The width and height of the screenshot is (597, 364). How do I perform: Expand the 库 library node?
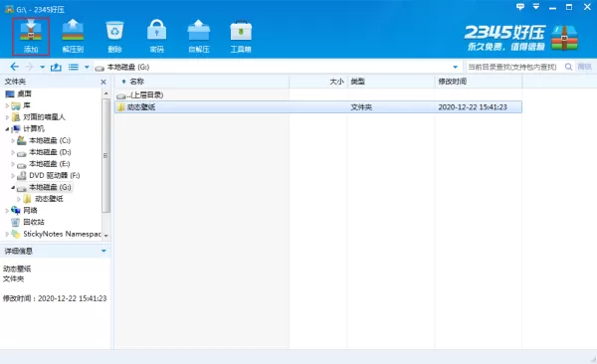coord(7,105)
